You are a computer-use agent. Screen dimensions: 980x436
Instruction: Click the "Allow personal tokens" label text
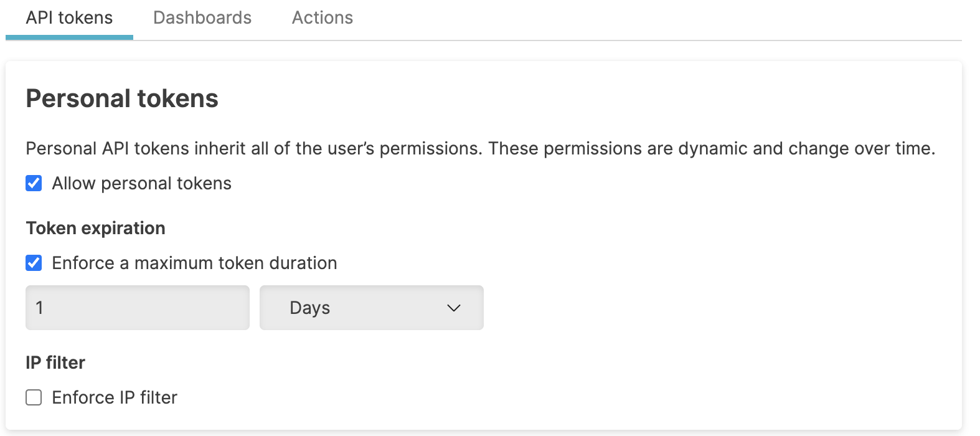pos(141,184)
